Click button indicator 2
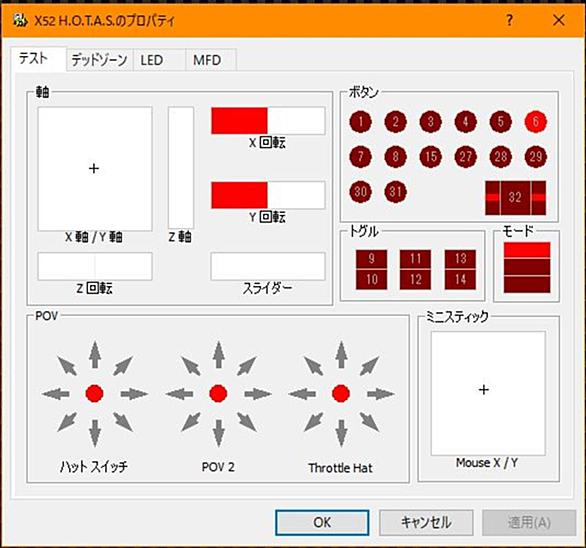 [395, 121]
